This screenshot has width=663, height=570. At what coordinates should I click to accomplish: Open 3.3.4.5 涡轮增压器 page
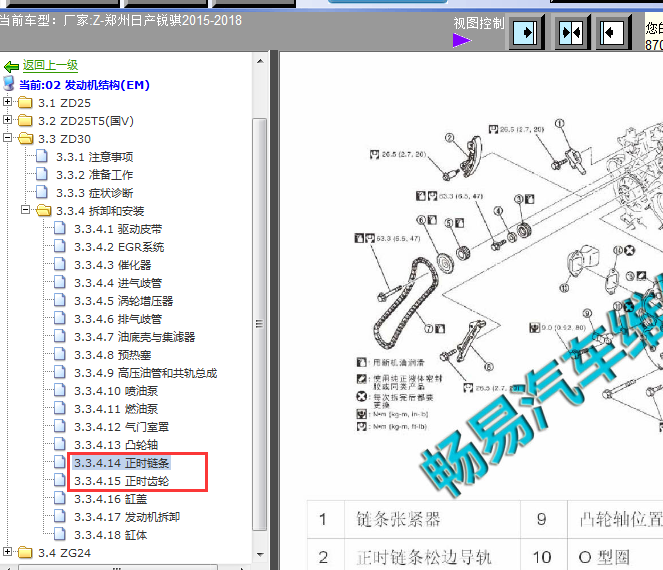[x=123, y=301]
